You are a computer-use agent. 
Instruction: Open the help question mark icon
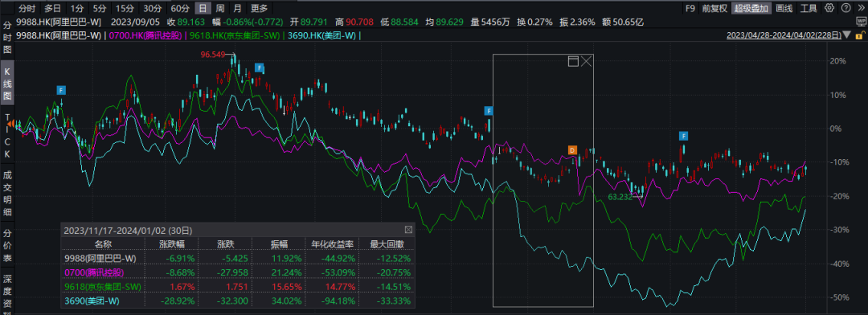845,8
